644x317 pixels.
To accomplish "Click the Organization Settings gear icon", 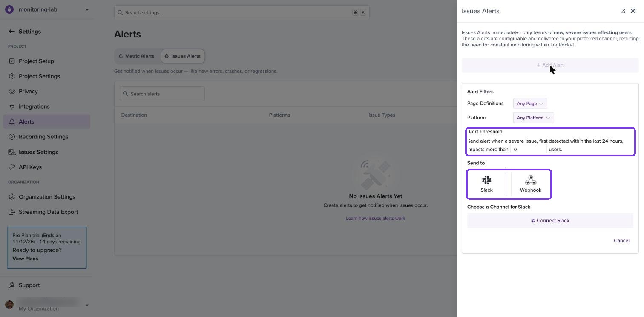I will coord(12,197).
